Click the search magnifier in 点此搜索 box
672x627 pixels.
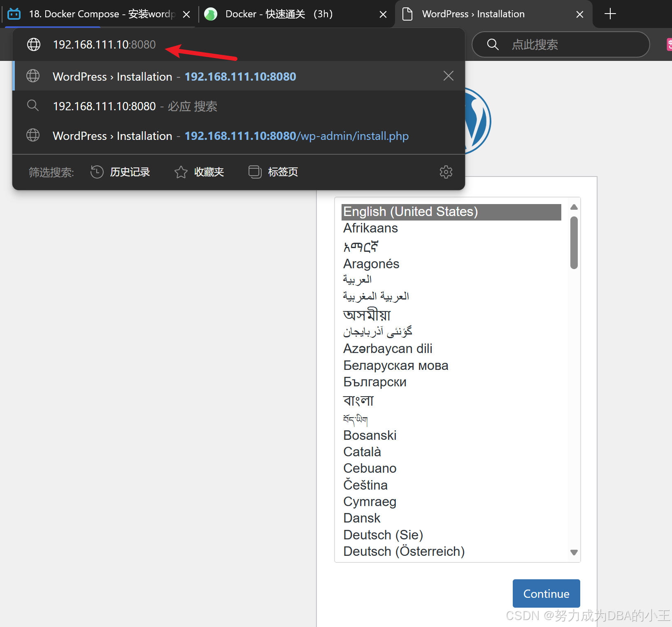[x=493, y=44]
